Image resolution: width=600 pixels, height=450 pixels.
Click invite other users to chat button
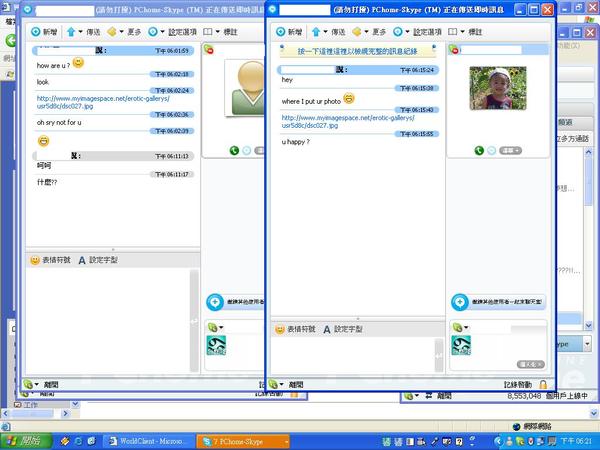coord(498,302)
